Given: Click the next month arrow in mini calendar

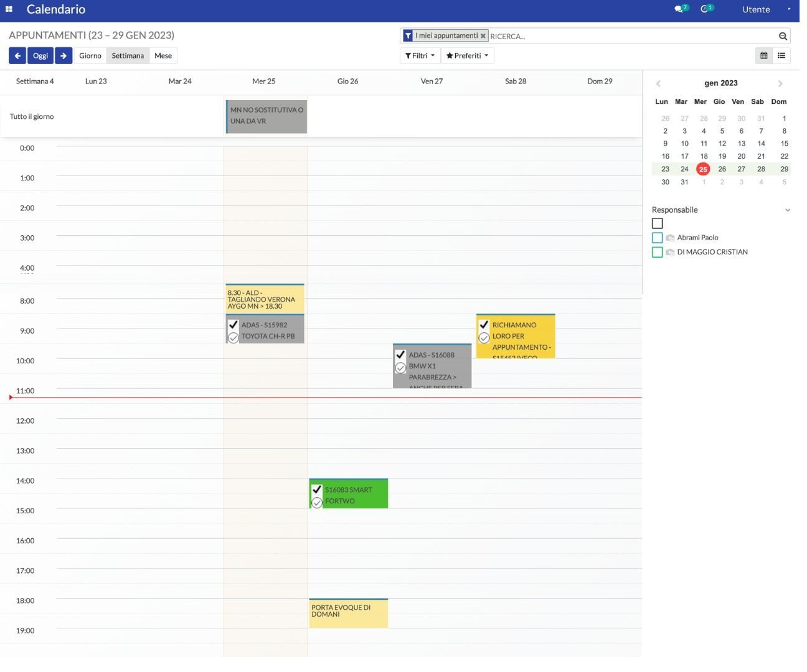Looking at the screenshot, I should pyautogui.click(x=780, y=83).
